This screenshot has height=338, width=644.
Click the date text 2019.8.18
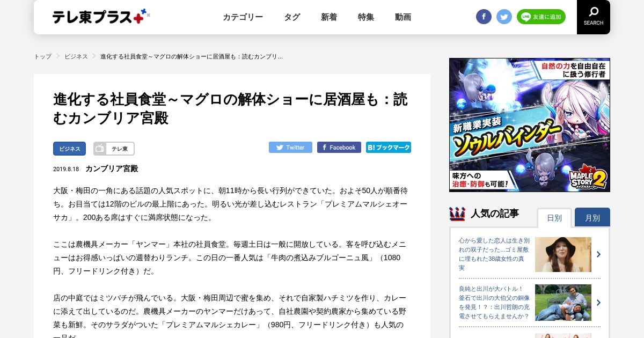click(66, 169)
